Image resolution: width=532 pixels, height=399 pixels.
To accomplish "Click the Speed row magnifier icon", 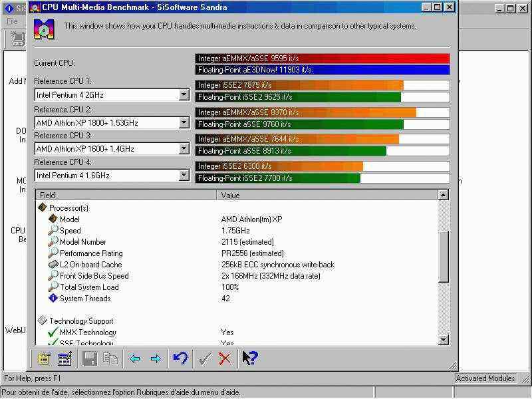I will point(53,230).
